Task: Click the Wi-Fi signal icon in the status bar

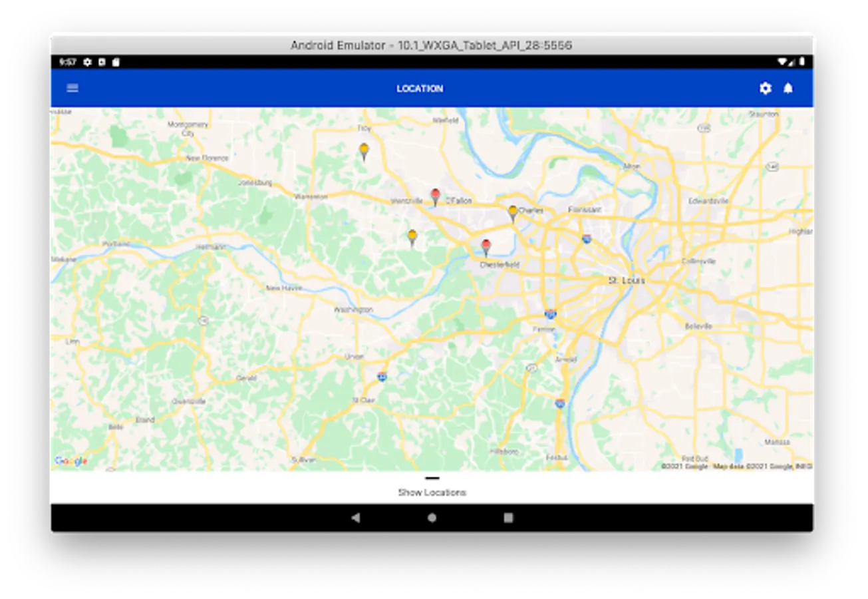Action: pos(782,62)
